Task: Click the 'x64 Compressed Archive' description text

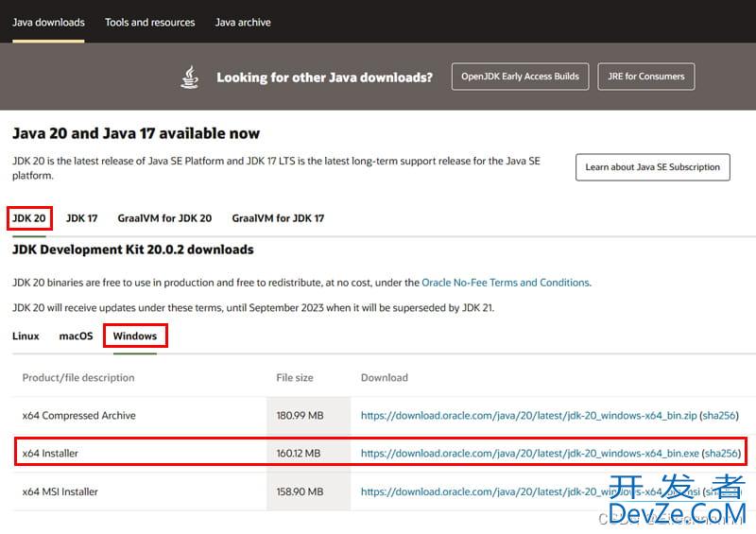Action: pos(79,415)
